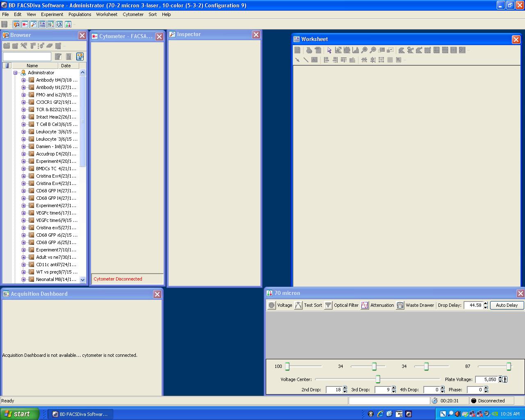Sort Browser list by Name column header

pos(35,66)
